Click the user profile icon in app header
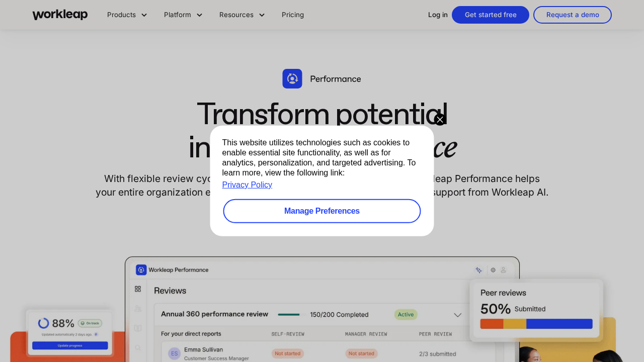The width and height of the screenshot is (644, 362). 503,270
